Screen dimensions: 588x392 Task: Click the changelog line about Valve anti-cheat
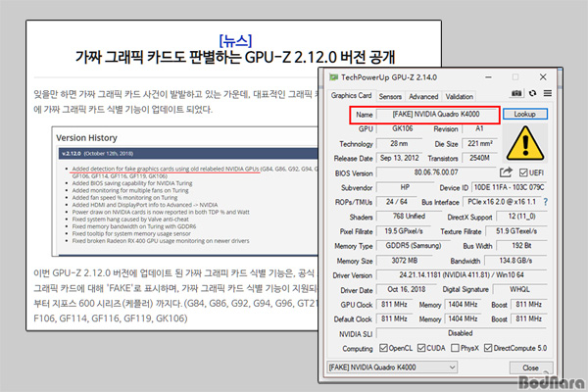tap(130, 220)
